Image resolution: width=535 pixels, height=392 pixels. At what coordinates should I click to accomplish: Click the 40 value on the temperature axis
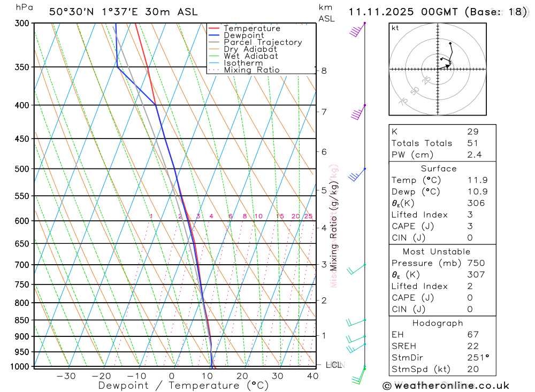312,376
